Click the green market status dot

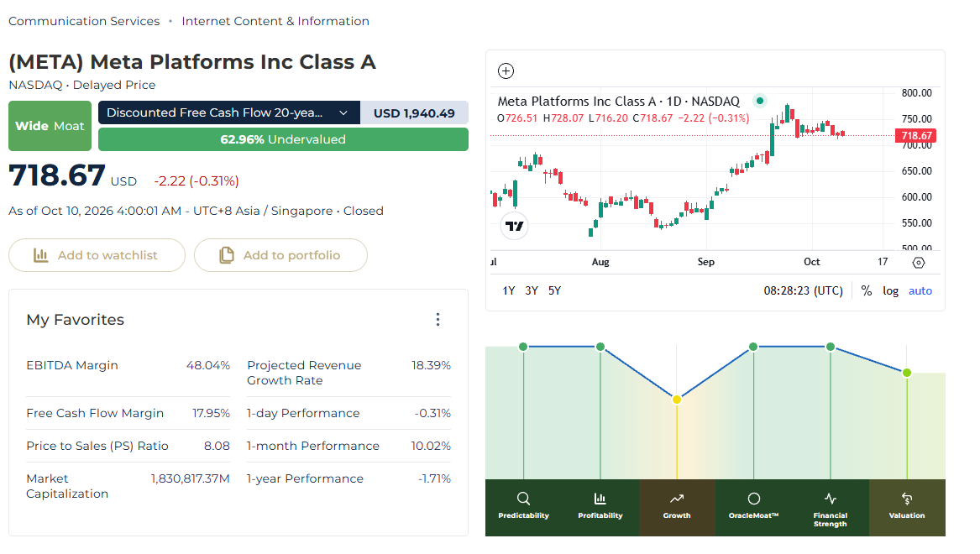(x=759, y=101)
